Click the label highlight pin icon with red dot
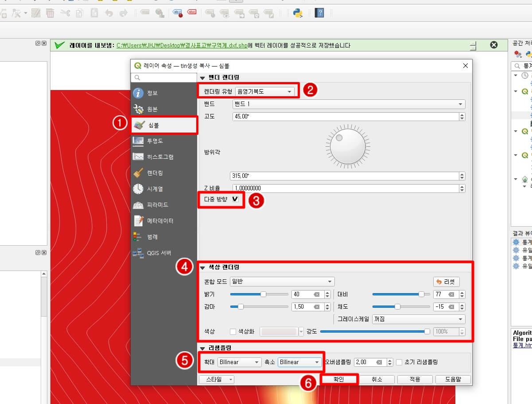The width and height of the screenshot is (532, 404). click(177, 13)
